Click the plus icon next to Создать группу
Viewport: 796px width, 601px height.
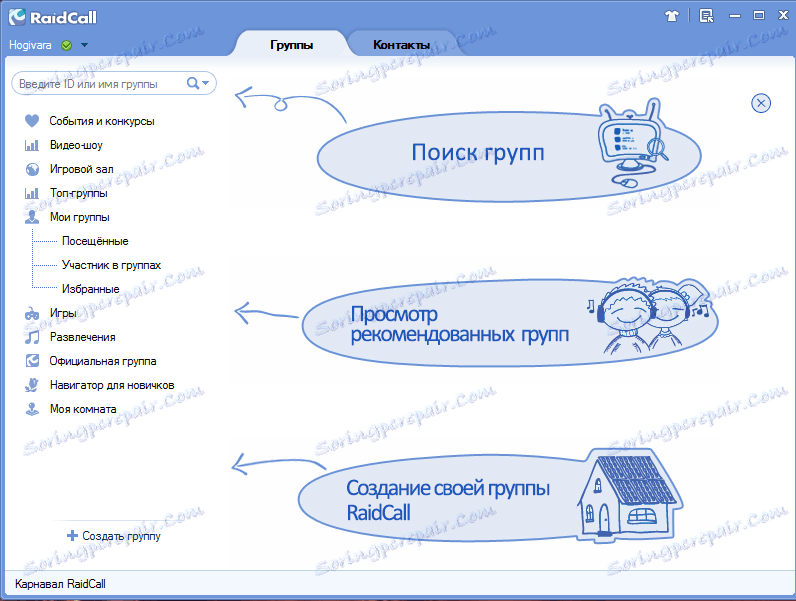pyautogui.click(x=73, y=536)
